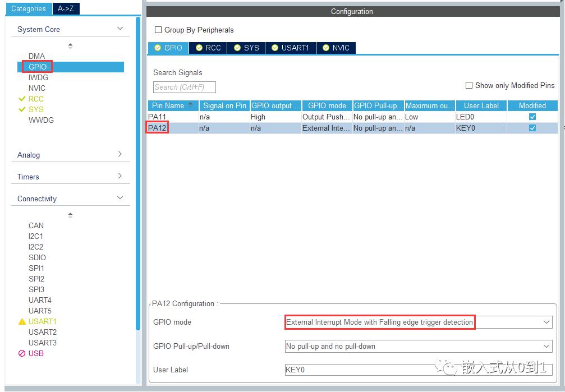Sort by GPIO mode column header

point(327,105)
